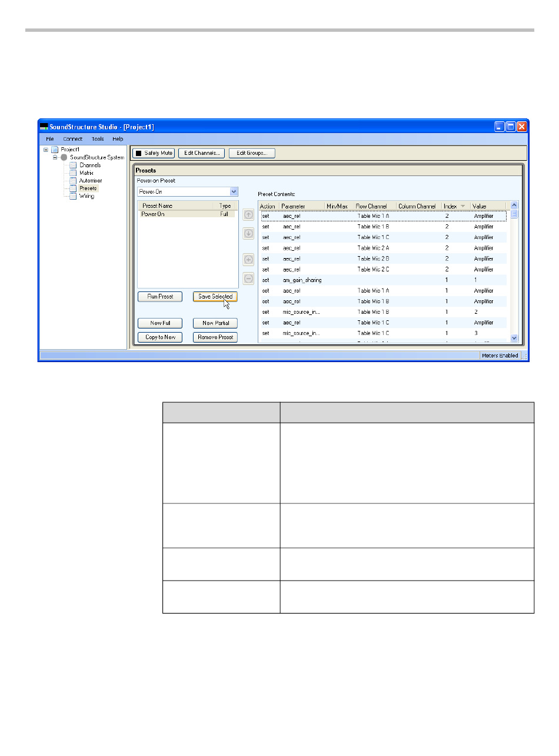Click the move preset up arrow icon
This screenshot has width=559, height=756.
coord(248,215)
